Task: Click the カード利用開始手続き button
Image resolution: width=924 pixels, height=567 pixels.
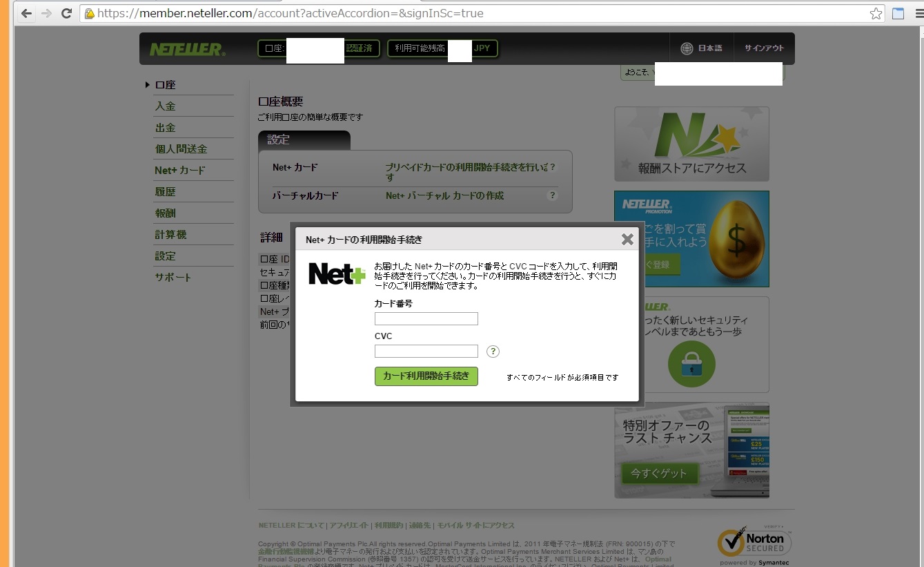Action: click(x=426, y=376)
